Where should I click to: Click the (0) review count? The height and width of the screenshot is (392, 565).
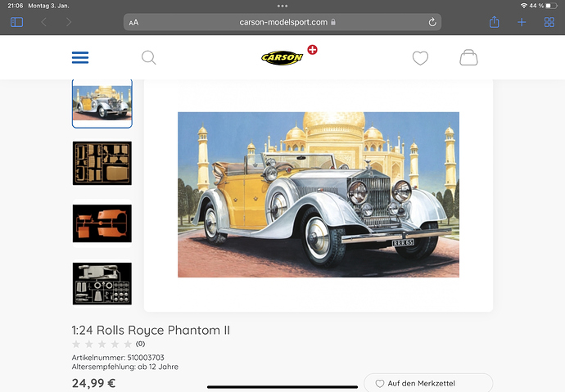click(141, 344)
